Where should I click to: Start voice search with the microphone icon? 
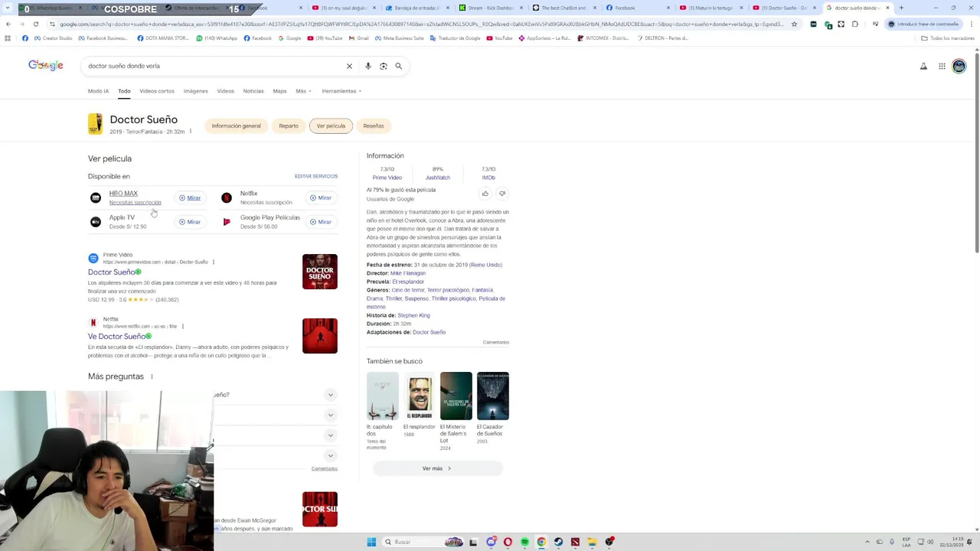(367, 66)
